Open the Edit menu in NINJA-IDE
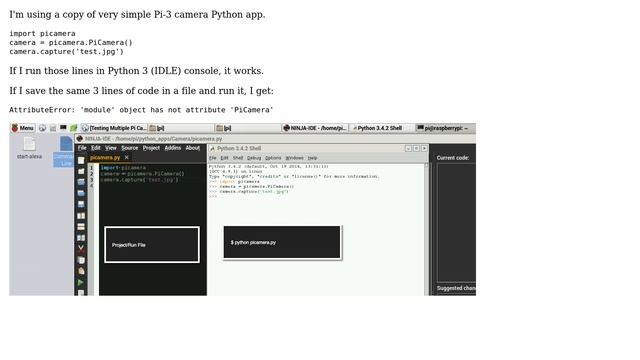 [96, 148]
